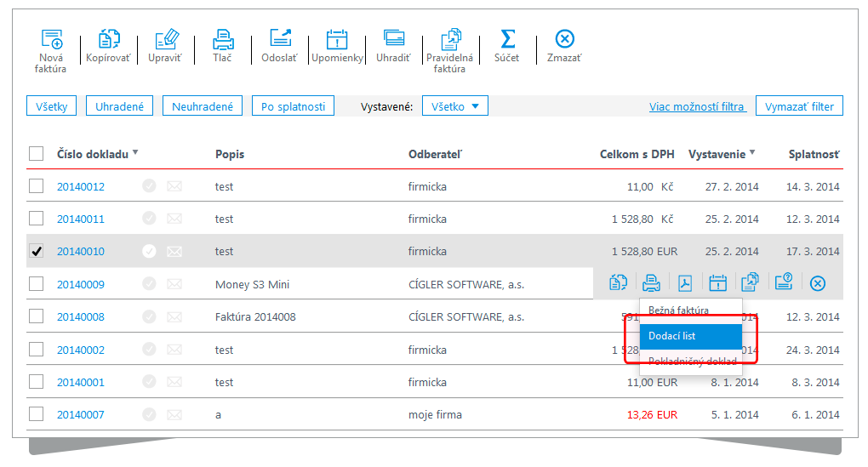
Task: Choose Pokladničný doklad from print menu
Action: [692, 362]
